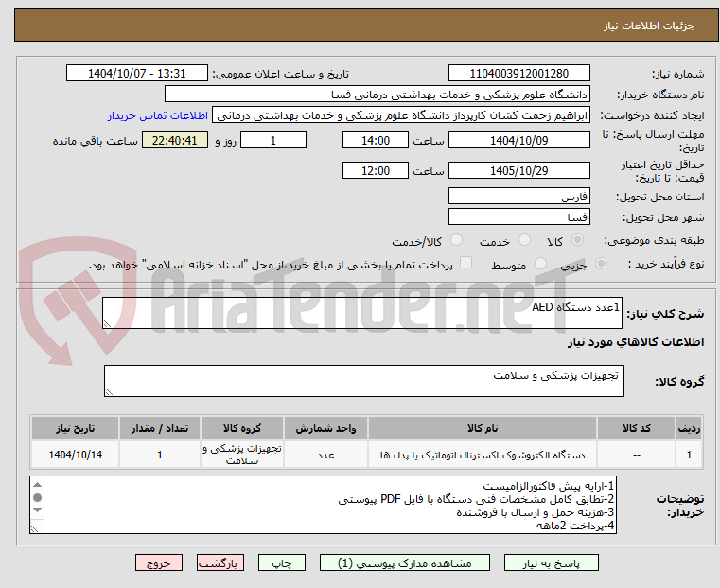Image resolution: width=720 pixels, height=588 pixels.
Task: Click the واحد شمارش column header
Action: tap(325, 428)
